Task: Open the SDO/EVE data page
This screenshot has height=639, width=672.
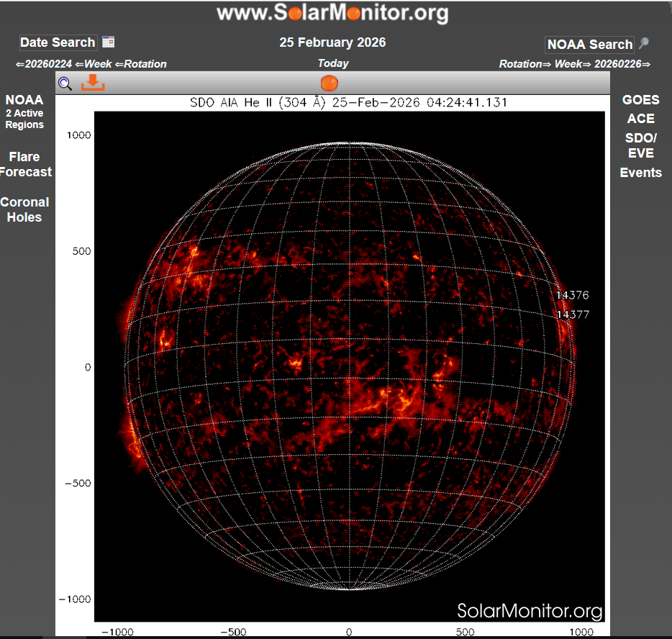Action: click(x=640, y=146)
